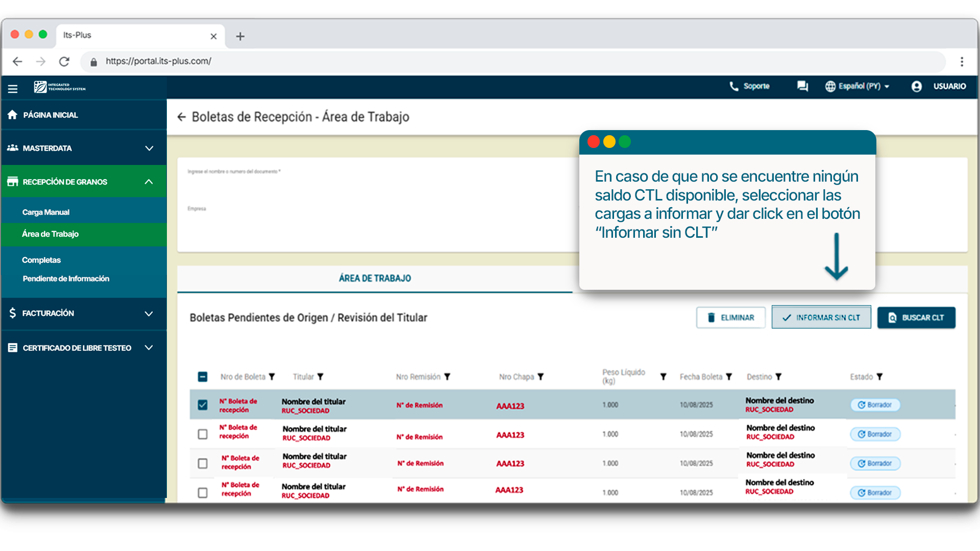This screenshot has height=551, width=980.
Task: Click the Soporte phone icon
Action: [733, 86]
